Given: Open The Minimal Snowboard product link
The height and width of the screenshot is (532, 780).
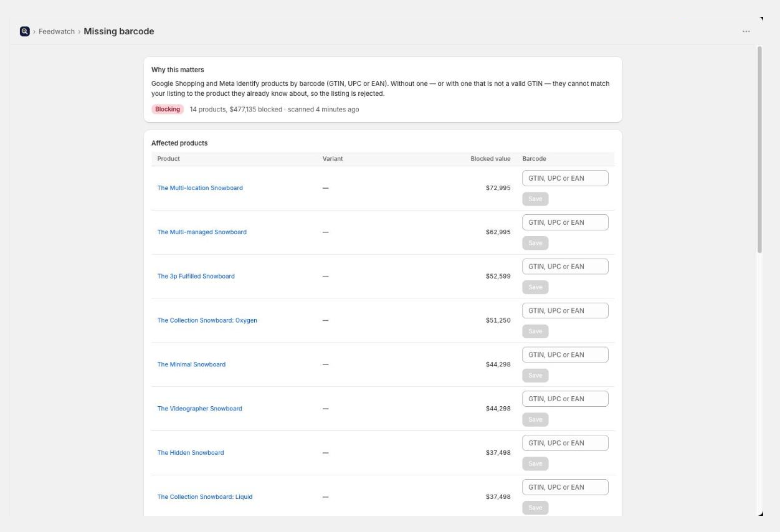Looking at the screenshot, I should tap(191, 365).
